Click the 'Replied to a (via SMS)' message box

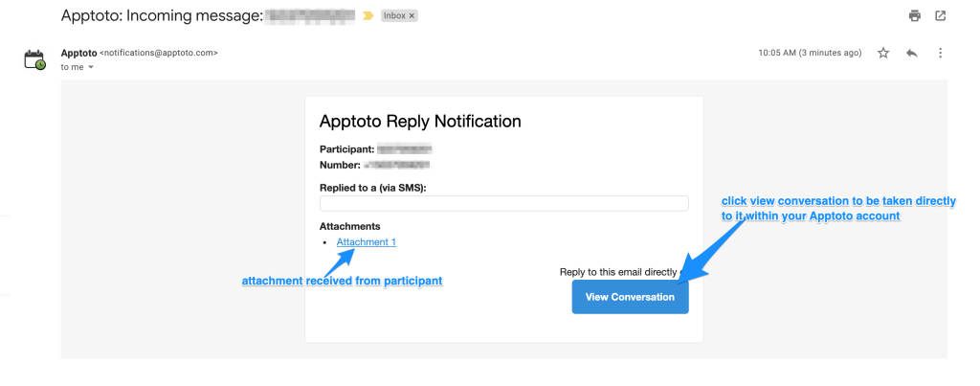pyautogui.click(x=503, y=203)
